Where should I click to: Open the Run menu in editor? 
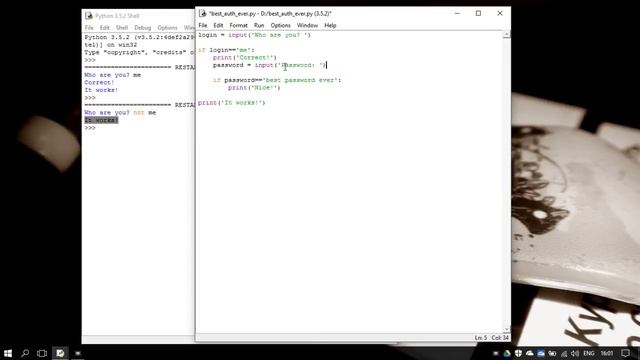point(259,25)
